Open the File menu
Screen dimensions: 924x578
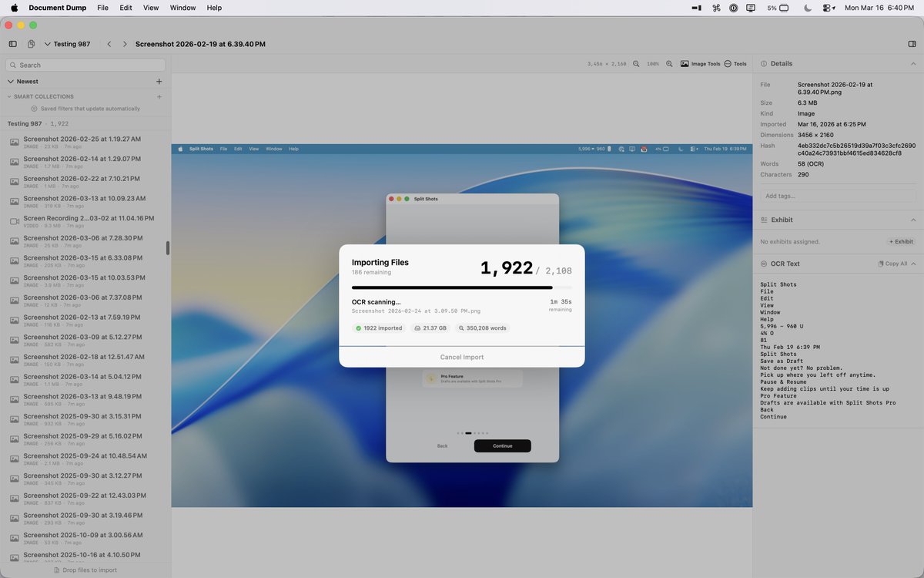pyautogui.click(x=102, y=8)
